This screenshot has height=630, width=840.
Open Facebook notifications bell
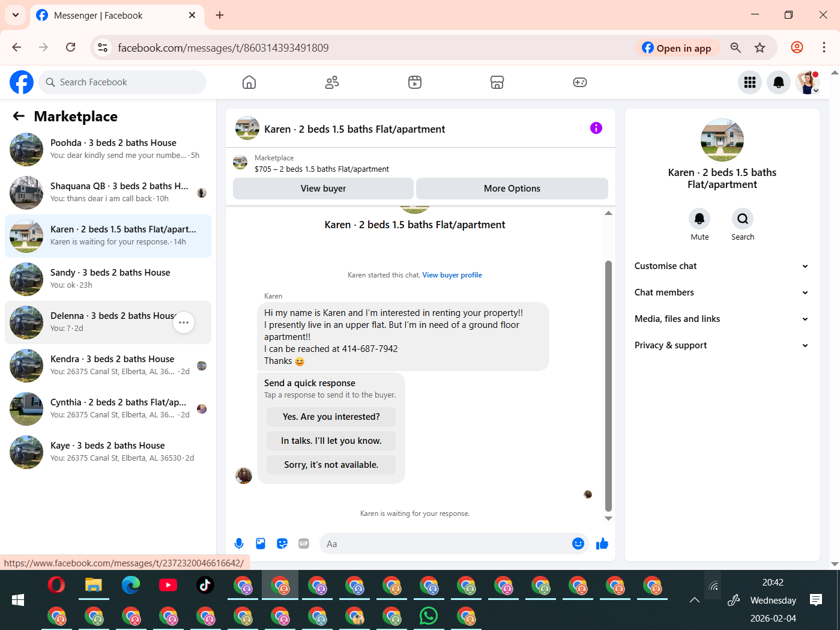click(x=779, y=82)
